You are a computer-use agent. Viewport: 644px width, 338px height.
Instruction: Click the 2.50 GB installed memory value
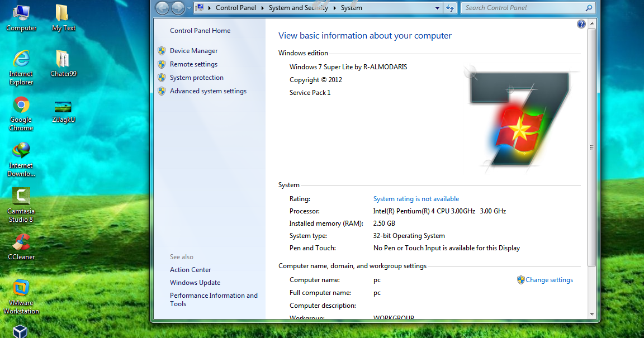pyautogui.click(x=384, y=223)
